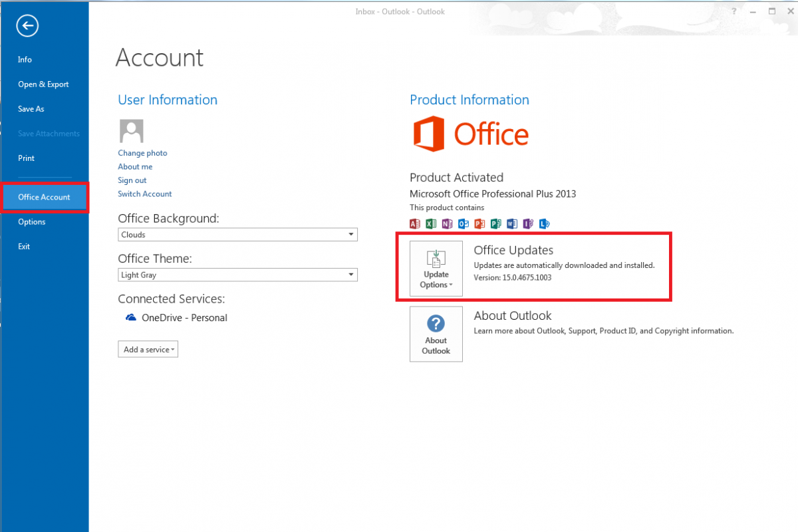Click the Office logo
Screen dimensions: 798x532
pyautogui.click(x=469, y=134)
